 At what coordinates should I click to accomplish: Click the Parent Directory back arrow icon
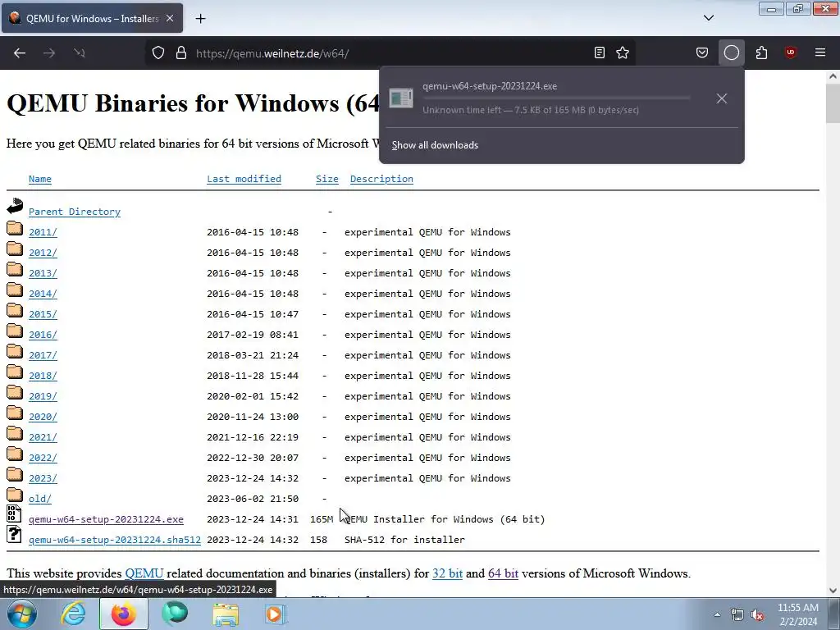tap(15, 206)
